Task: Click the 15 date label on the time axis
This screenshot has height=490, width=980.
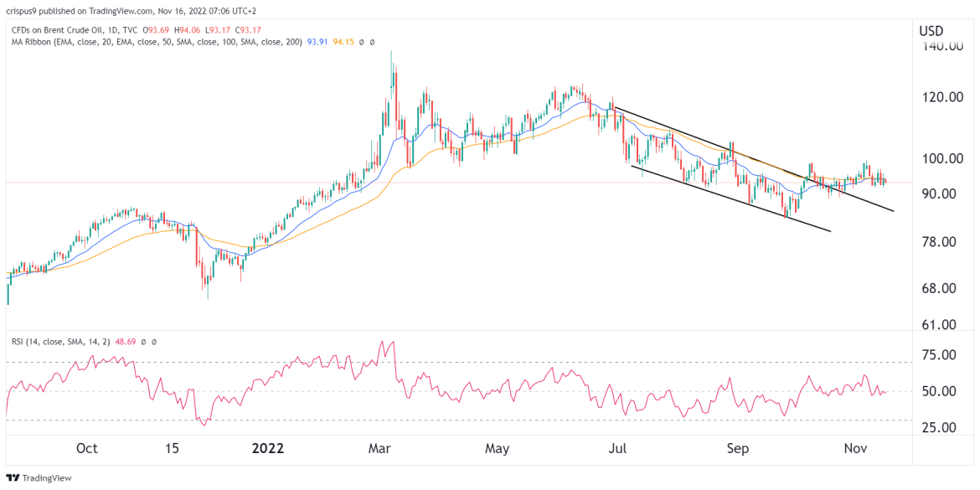Action: point(173,449)
